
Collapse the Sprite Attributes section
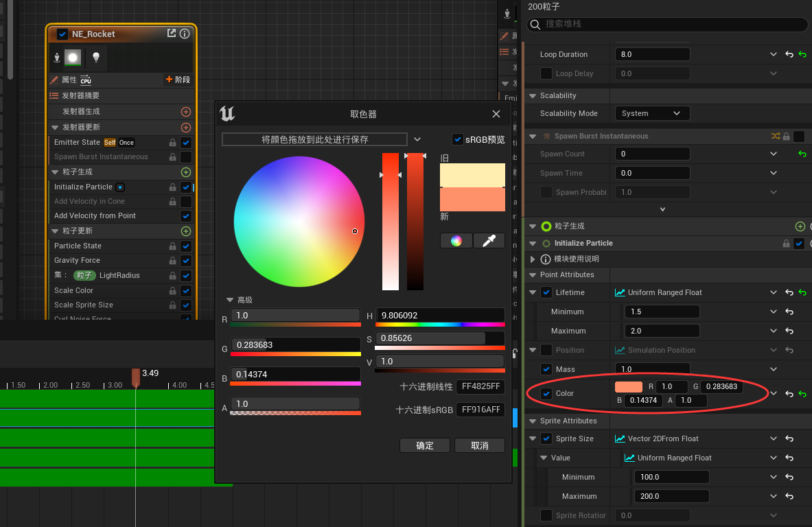[533, 421]
